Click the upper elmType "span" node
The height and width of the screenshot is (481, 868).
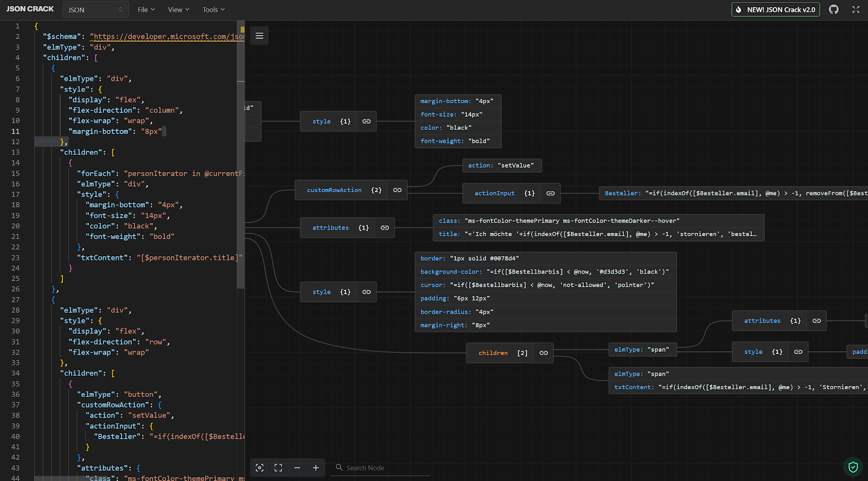pyautogui.click(x=642, y=350)
